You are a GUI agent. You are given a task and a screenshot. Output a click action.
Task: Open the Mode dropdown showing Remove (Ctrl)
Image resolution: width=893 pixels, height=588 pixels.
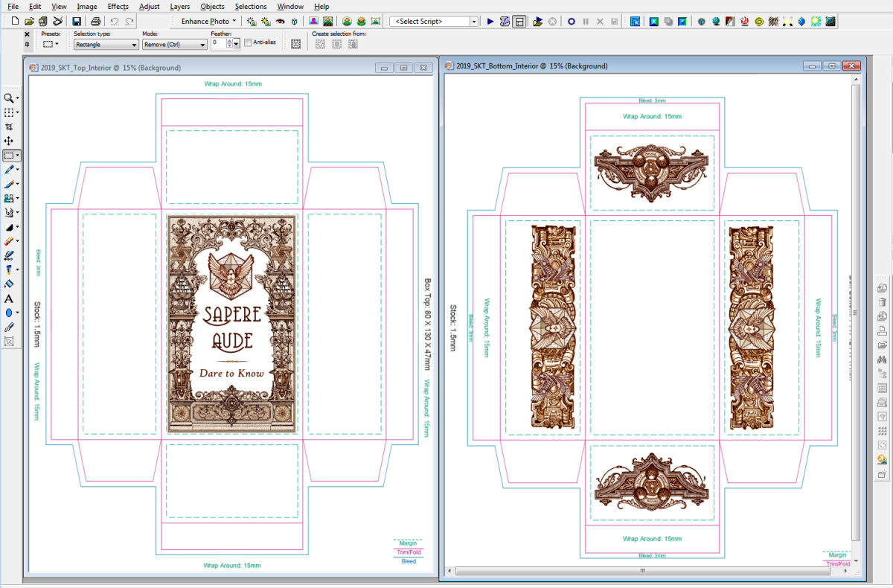(x=175, y=45)
